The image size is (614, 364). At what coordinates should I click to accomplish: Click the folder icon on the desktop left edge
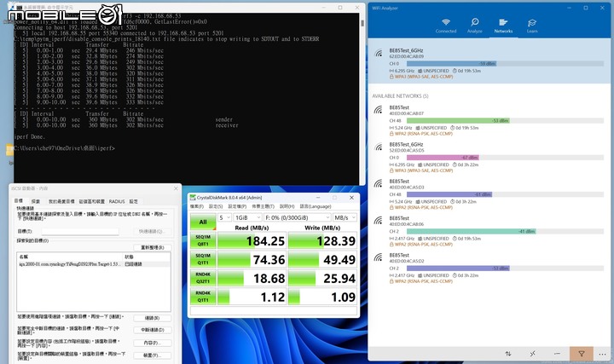pos(9,150)
